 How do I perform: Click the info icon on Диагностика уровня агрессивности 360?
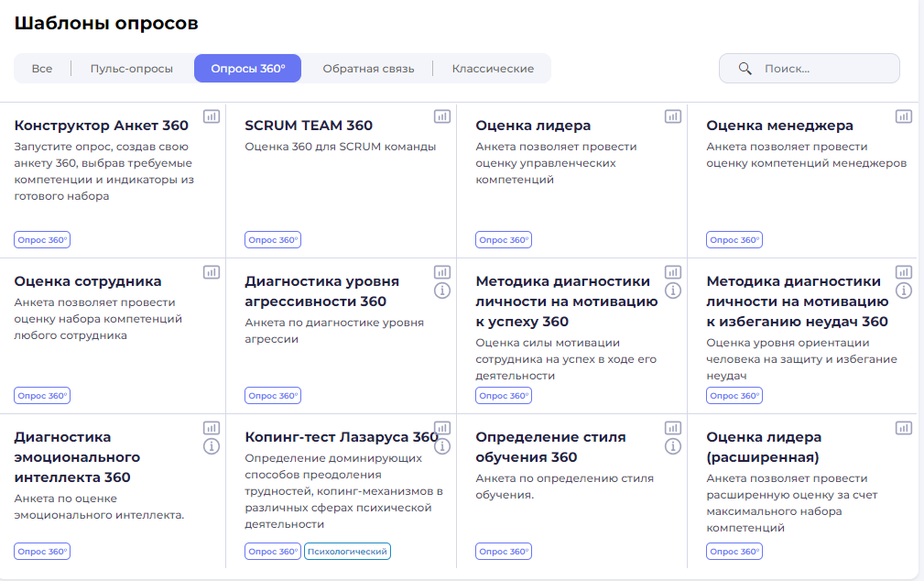442,290
